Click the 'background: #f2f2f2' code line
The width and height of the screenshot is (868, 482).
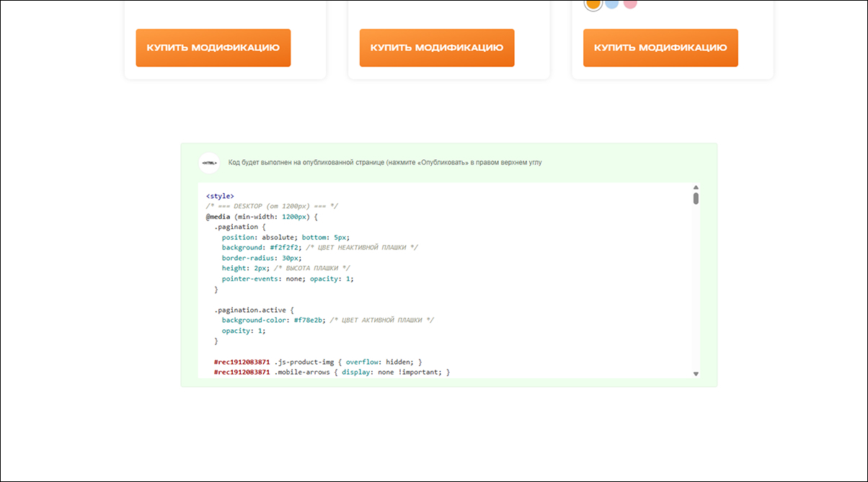pyautogui.click(x=320, y=248)
